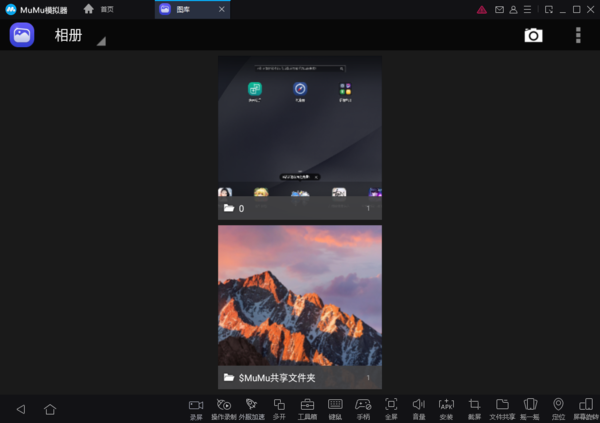The height and width of the screenshot is (423, 600).
Task: Open file sharing (文件共享)
Action: 503,406
